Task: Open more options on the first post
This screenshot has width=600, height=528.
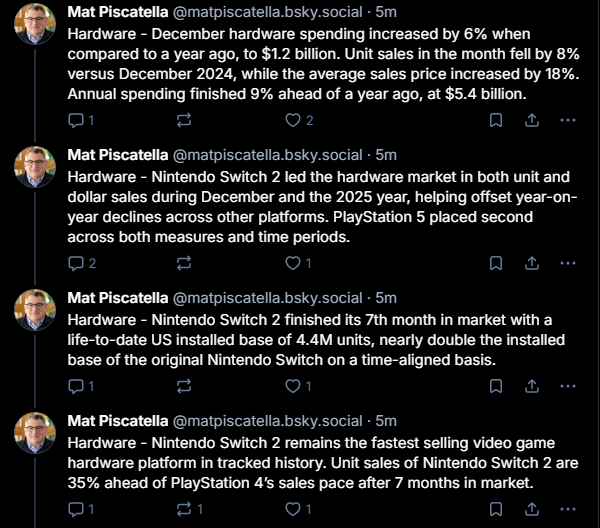Action: point(568,121)
